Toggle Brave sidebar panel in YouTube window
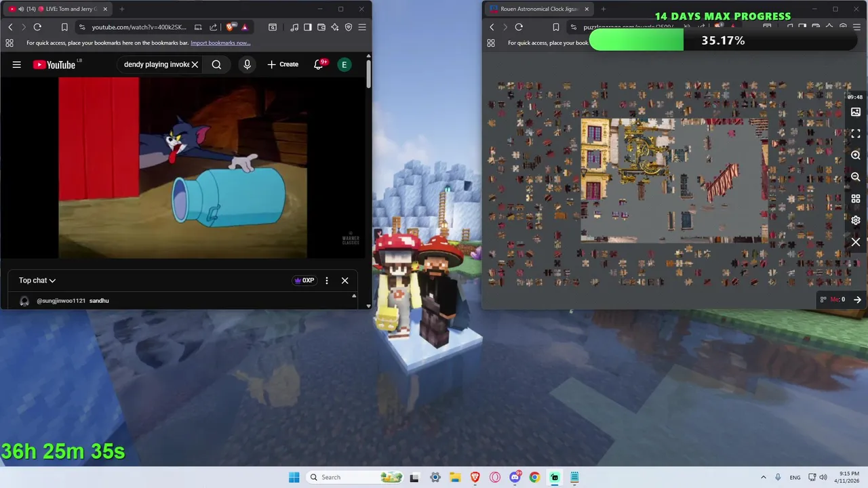 tap(308, 27)
